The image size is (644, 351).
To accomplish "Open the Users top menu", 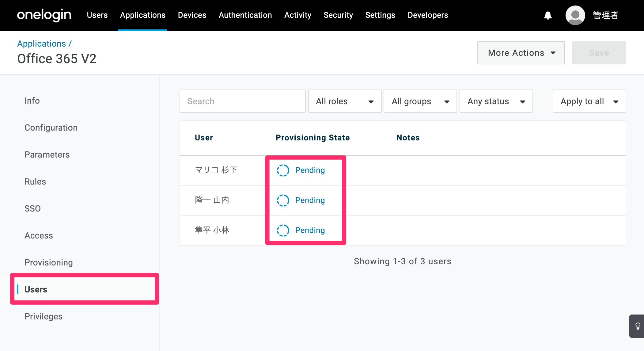I will point(97,15).
